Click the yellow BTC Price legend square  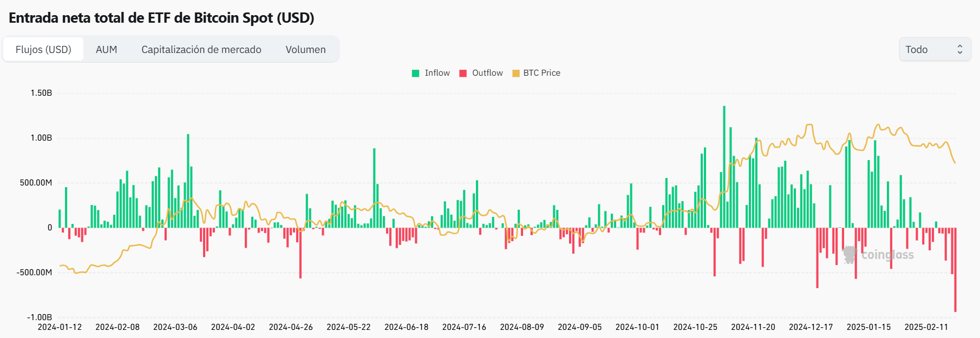click(515, 74)
